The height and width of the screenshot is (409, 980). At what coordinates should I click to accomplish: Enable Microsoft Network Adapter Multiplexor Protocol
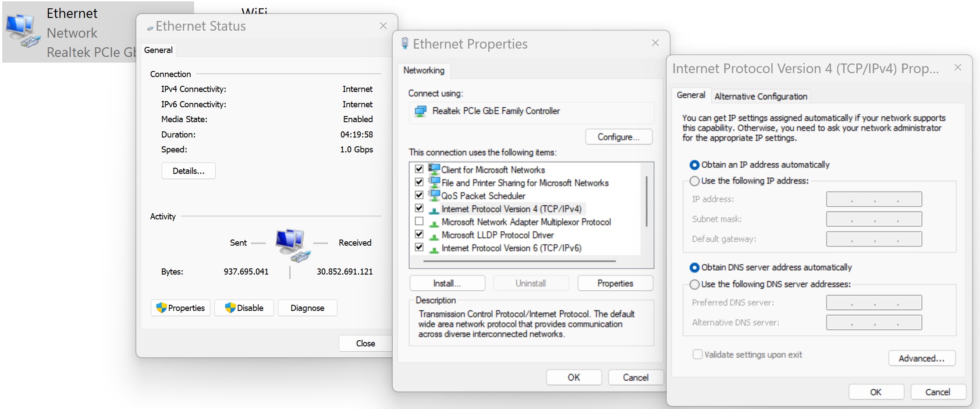point(419,221)
